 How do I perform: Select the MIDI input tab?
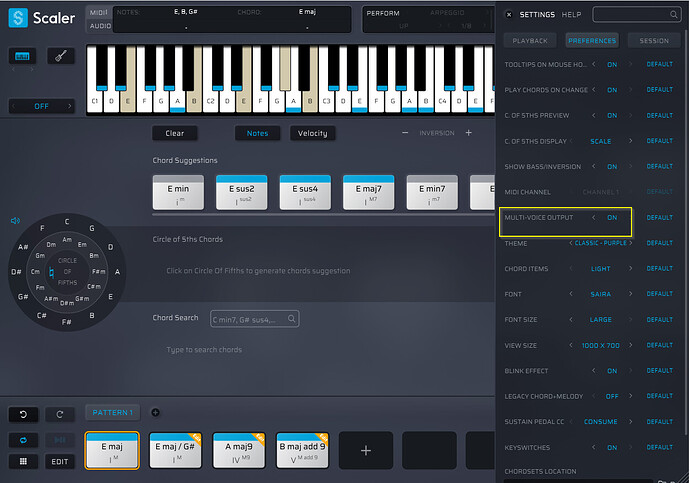tap(99, 12)
